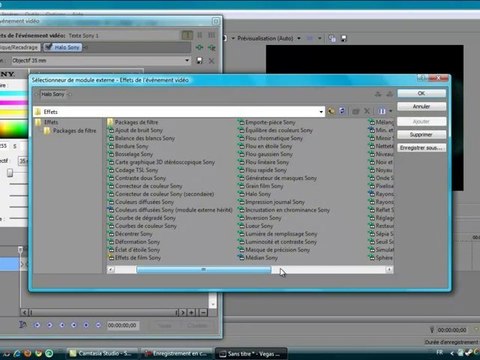
Task: Select the Lueur Sony effect
Action: pyautogui.click(x=259, y=226)
